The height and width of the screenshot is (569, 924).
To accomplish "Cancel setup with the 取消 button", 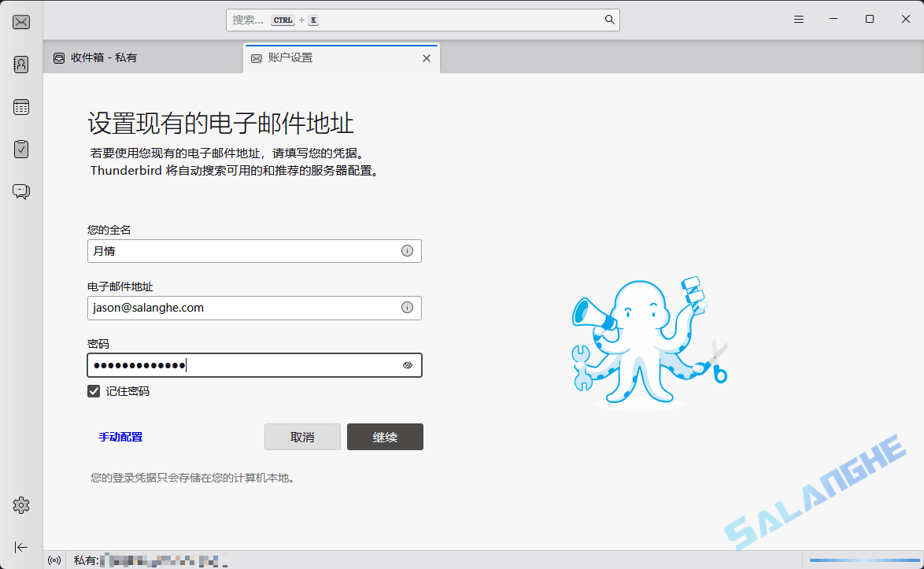I will point(302,437).
